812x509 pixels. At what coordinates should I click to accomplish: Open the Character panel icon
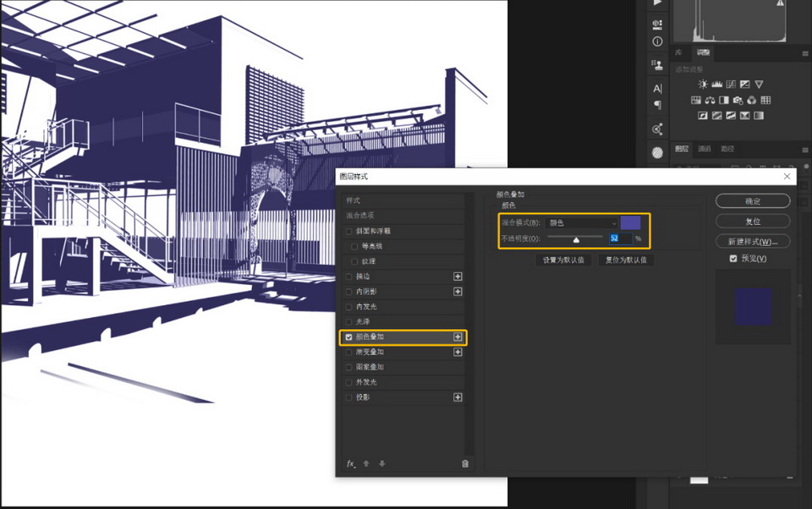click(x=657, y=88)
